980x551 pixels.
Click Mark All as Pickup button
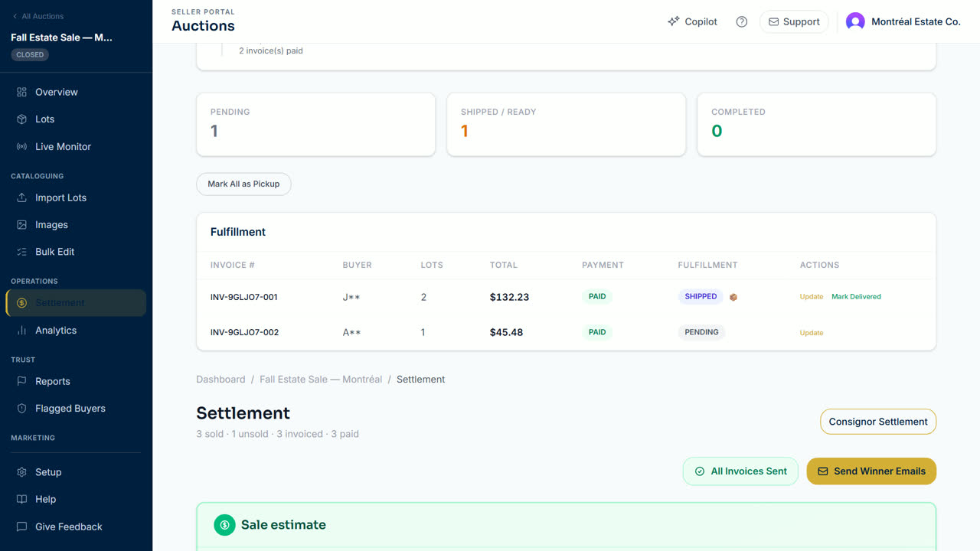(x=243, y=184)
